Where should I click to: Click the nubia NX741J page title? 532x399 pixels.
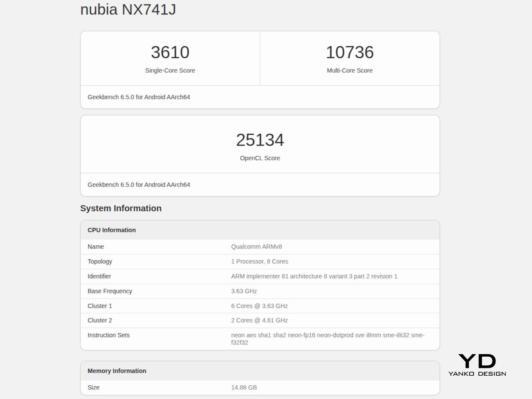click(x=128, y=9)
